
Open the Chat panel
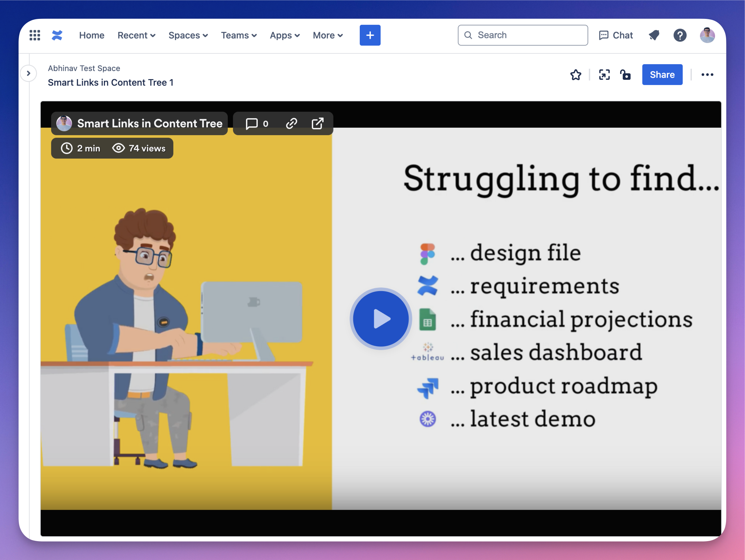(x=616, y=35)
